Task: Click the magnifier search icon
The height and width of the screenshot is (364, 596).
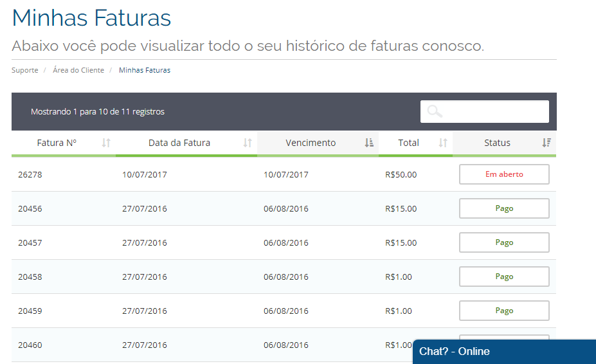Action: tap(435, 111)
